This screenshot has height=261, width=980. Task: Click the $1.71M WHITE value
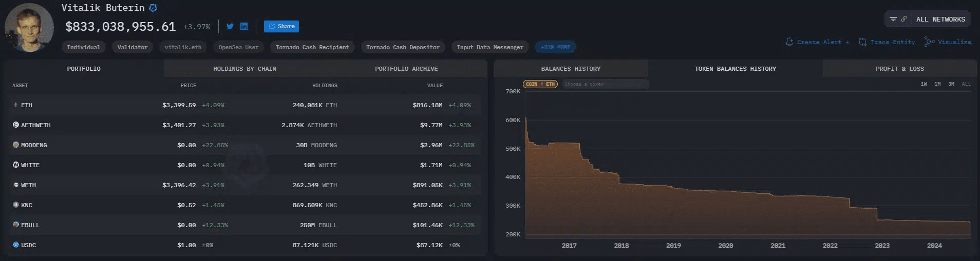pyautogui.click(x=431, y=165)
